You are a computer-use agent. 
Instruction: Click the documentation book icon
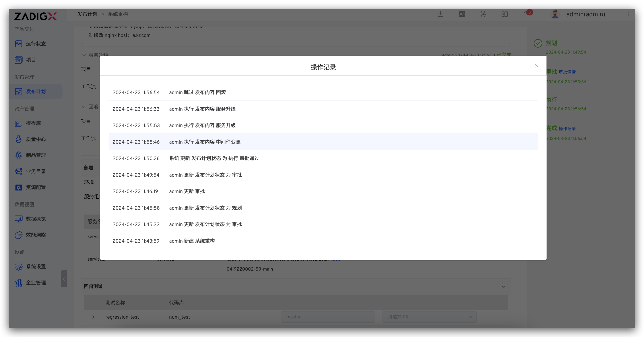(504, 14)
